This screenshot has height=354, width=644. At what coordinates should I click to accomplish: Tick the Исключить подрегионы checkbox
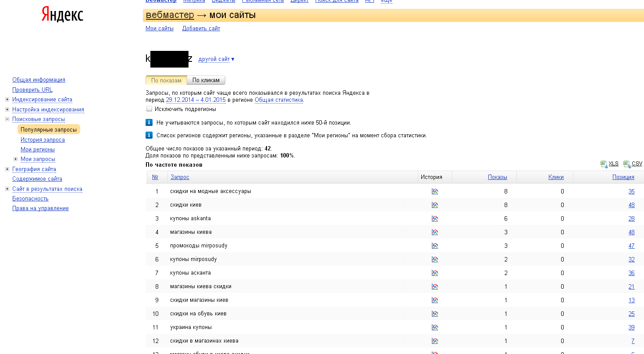tap(149, 109)
